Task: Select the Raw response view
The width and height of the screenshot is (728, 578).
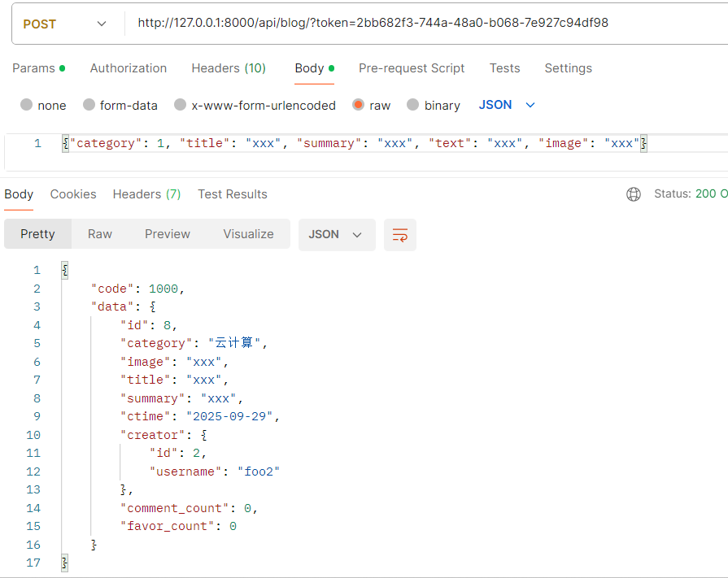Action: tap(100, 234)
